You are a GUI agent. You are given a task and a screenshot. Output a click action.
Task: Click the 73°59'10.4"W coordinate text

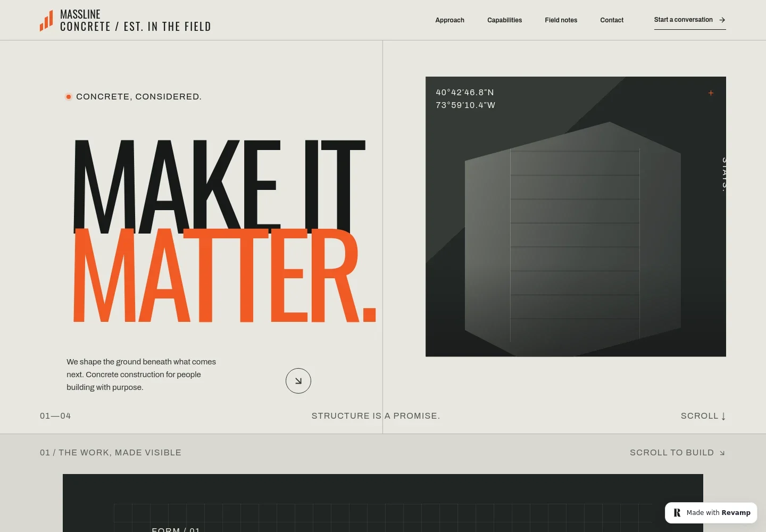pyautogui.click(x=465, y=105)
